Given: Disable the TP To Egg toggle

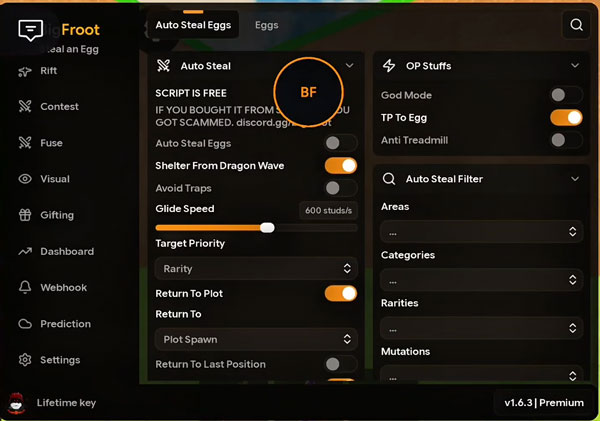Looking at the screenshot, I should (566, 117).
